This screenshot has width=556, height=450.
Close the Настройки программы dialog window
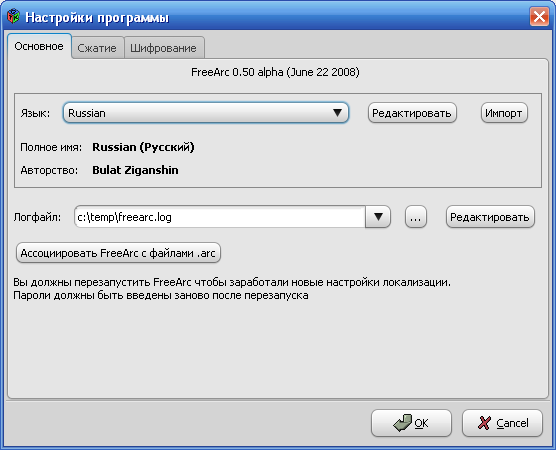(539, 17)
